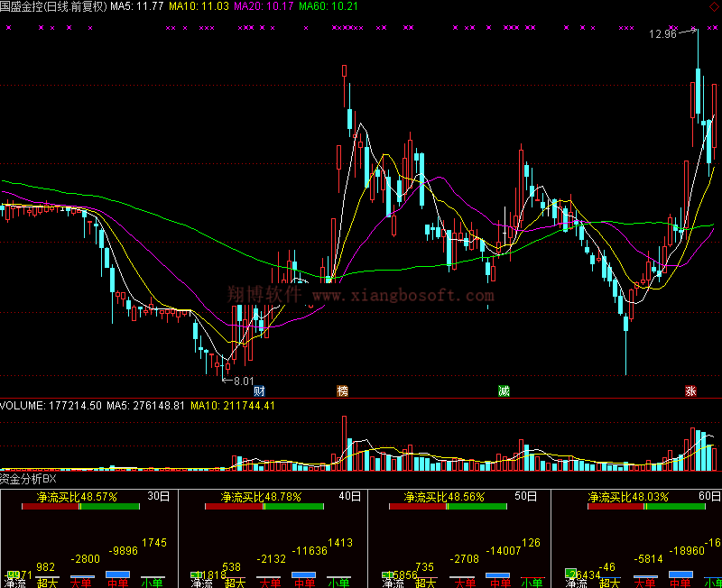This screenshot has width=722, height=588.
Task: Click the volume MA5: 276148.81 label
Action: tap(145, 406)
